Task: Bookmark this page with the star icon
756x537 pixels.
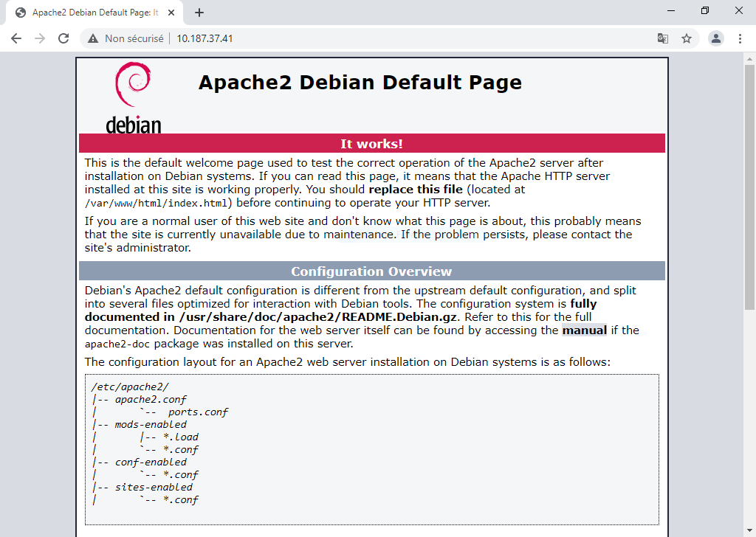Action: click(x=687, y=38)
